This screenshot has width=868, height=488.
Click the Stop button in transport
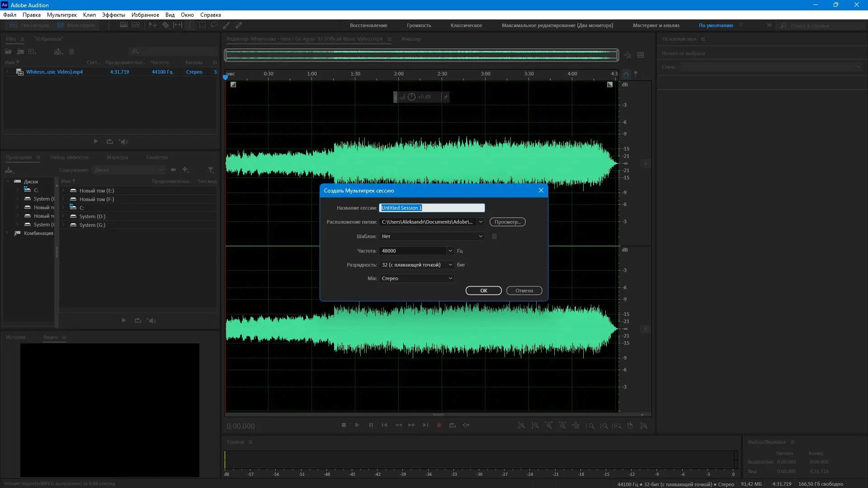click(x=344, y=425)
